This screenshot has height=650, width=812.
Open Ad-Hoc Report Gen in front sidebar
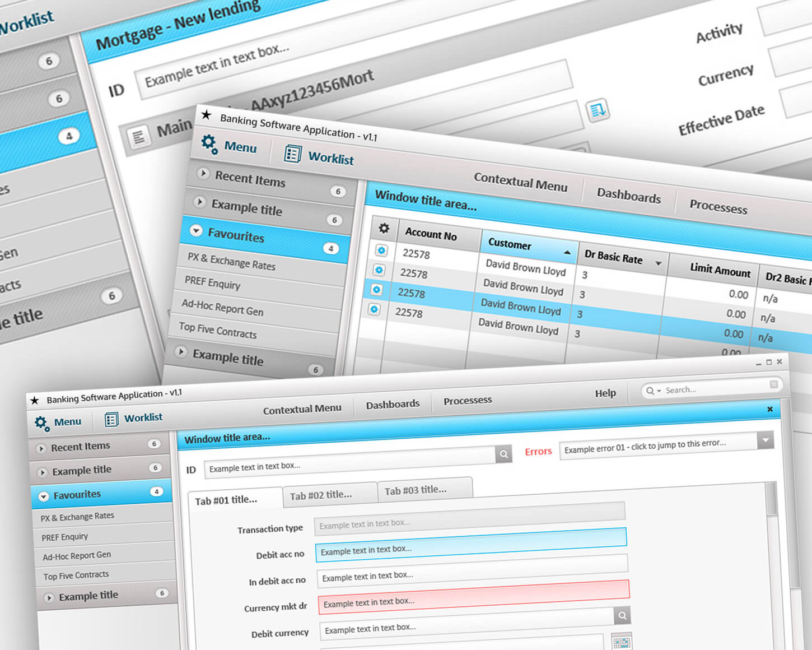(x=77, y=555)
